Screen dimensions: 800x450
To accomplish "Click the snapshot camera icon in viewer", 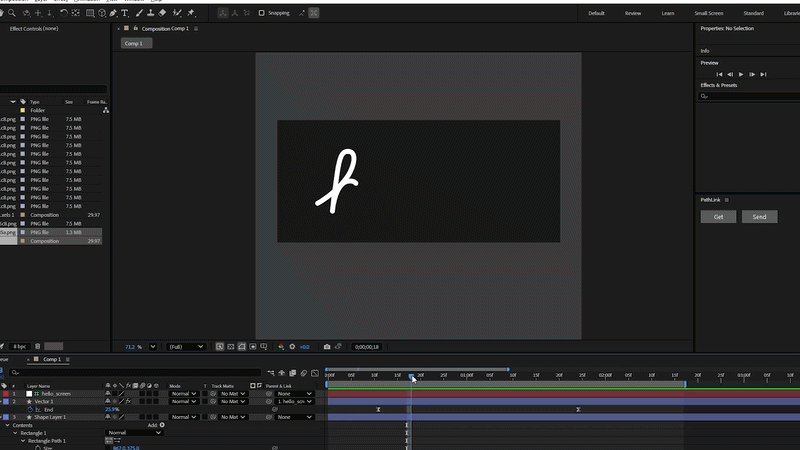I will click(327, 347).
